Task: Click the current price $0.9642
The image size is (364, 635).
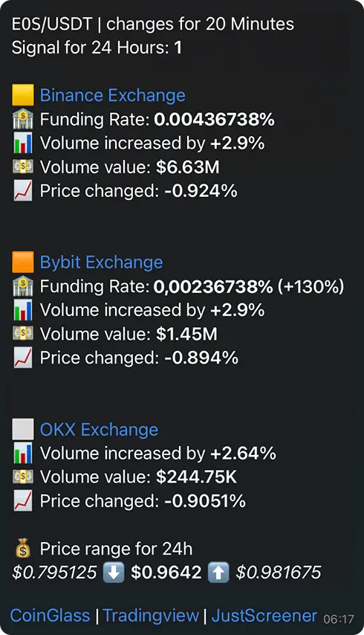Action: [166, 573]
